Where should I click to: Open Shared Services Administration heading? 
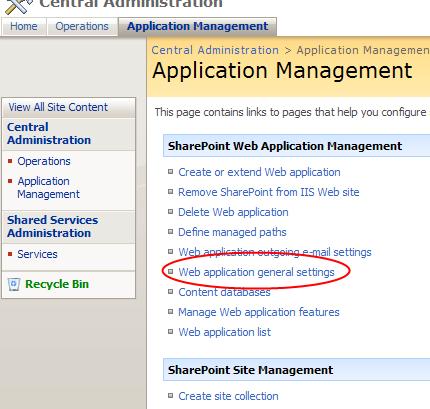pyautogui.click(x=53, y=226)
